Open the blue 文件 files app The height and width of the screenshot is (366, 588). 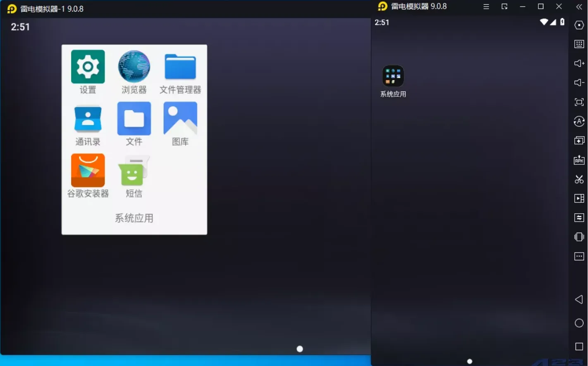point(134,119)
